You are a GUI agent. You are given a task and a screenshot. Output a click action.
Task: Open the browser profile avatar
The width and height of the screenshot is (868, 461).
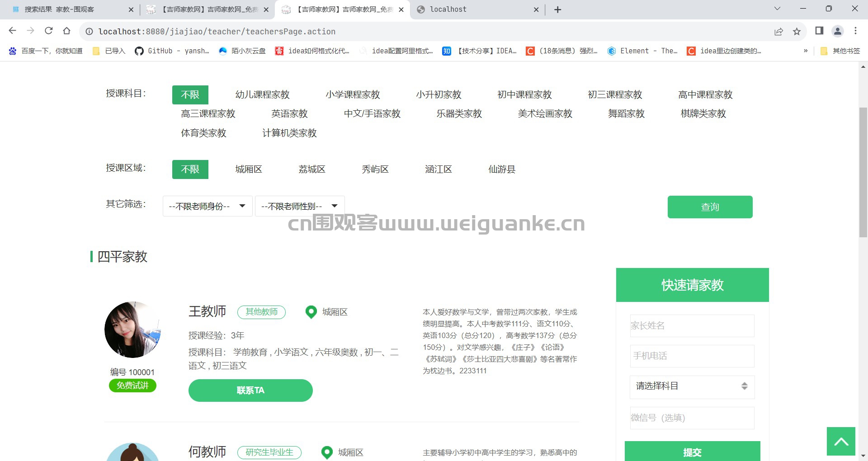[x=838, y=31]
